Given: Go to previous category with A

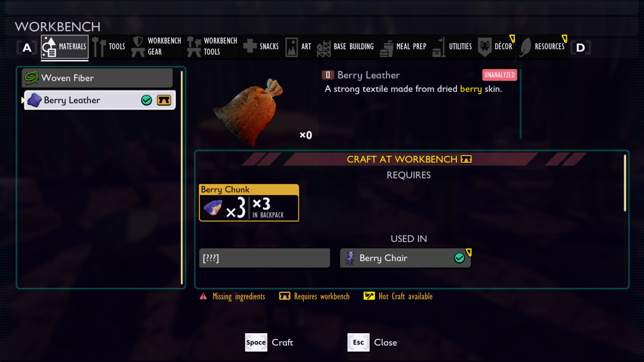Looking at the screenshot, I should 27,48.
